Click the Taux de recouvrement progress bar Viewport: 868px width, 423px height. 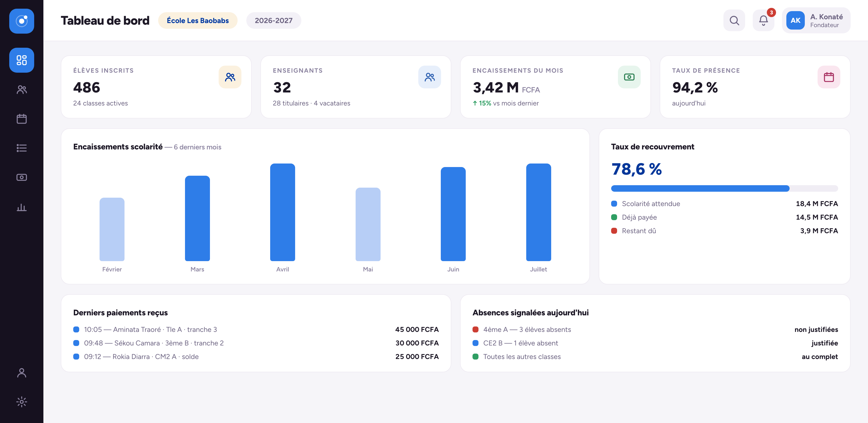[x=725, y=188]
